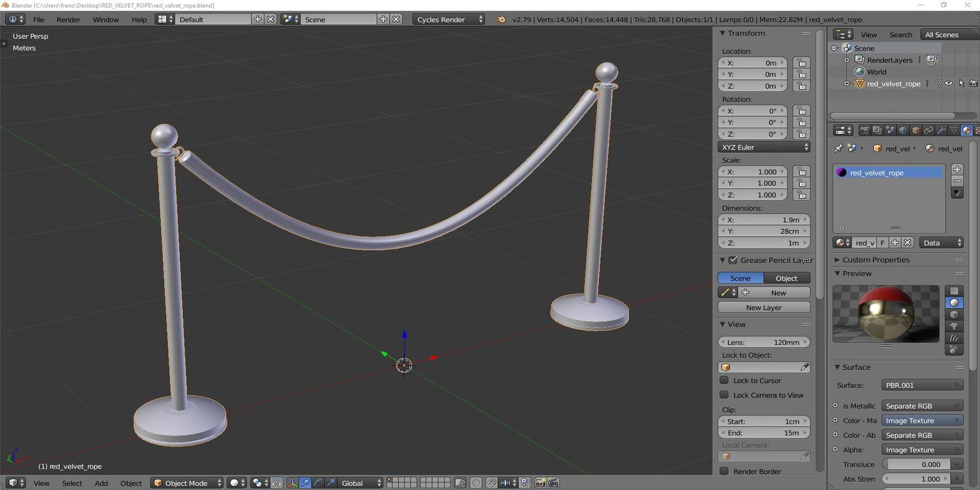980x490 pixels.
Task: Adjust the Abs Stren slider value
Action: coord(917,479)
